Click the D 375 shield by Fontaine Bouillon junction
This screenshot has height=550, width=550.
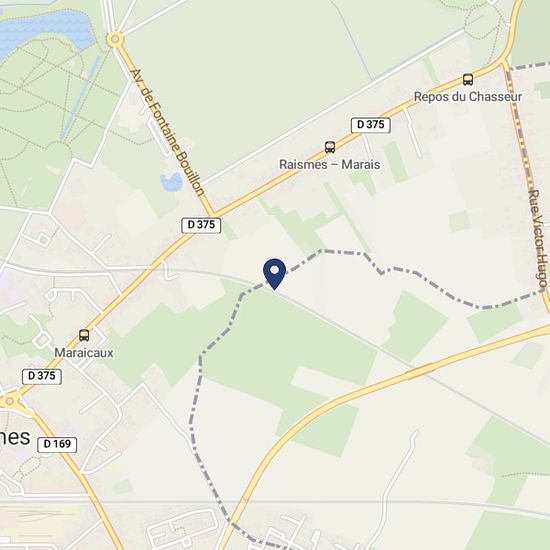pos(201,225)
